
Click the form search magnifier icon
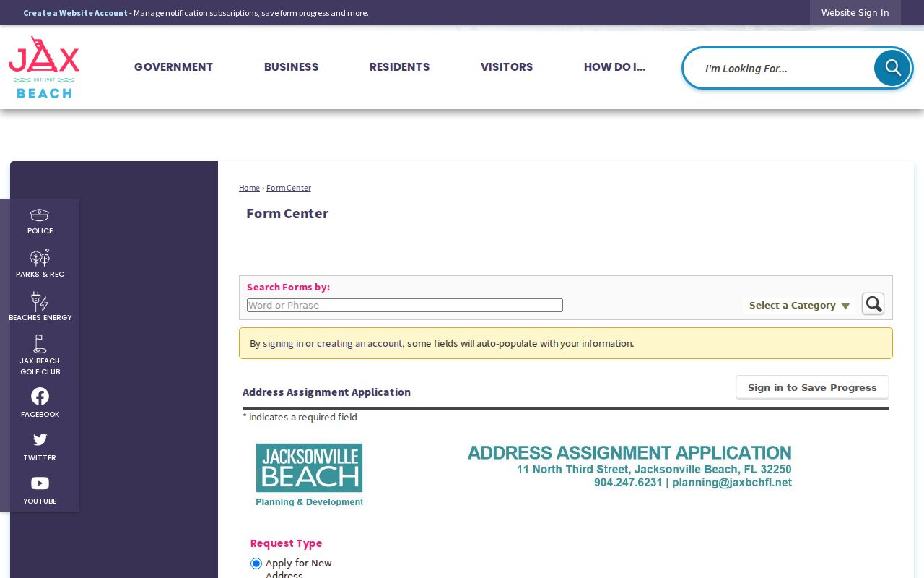click(873, 303)
